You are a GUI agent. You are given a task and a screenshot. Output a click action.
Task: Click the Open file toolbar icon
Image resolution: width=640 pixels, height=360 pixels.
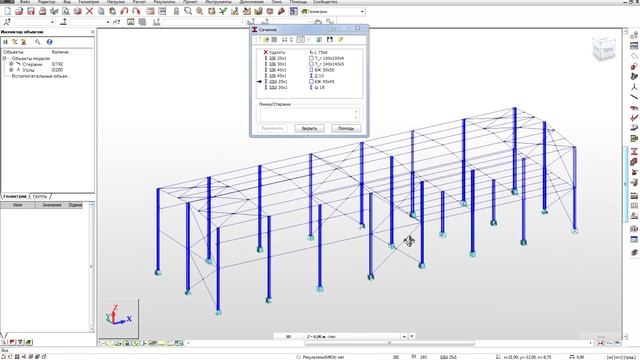coord(19,11)
